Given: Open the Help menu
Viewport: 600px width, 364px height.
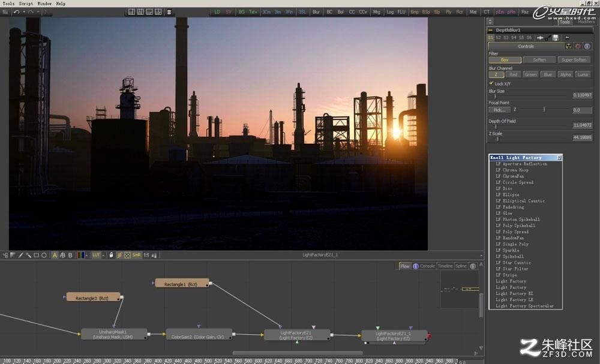Looking at the screenshot, I should (61, 4).
